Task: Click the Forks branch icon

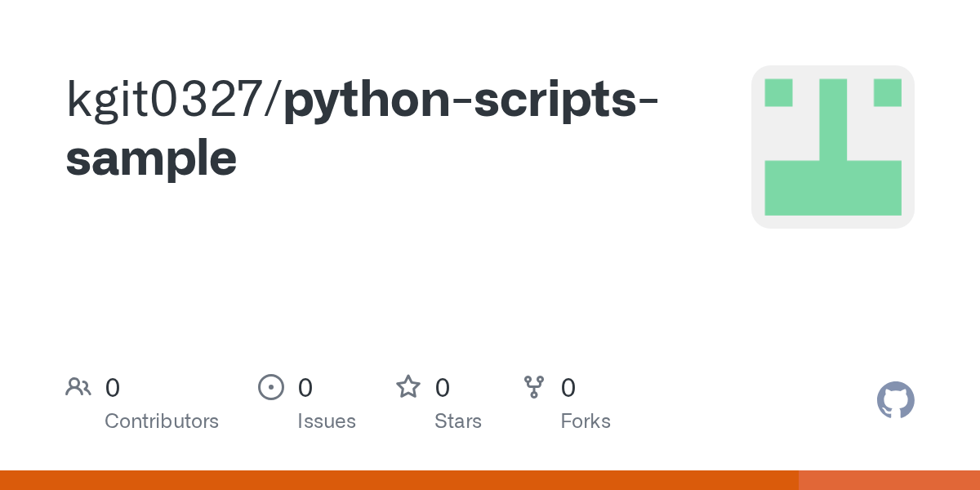Action: click(534, 387)
